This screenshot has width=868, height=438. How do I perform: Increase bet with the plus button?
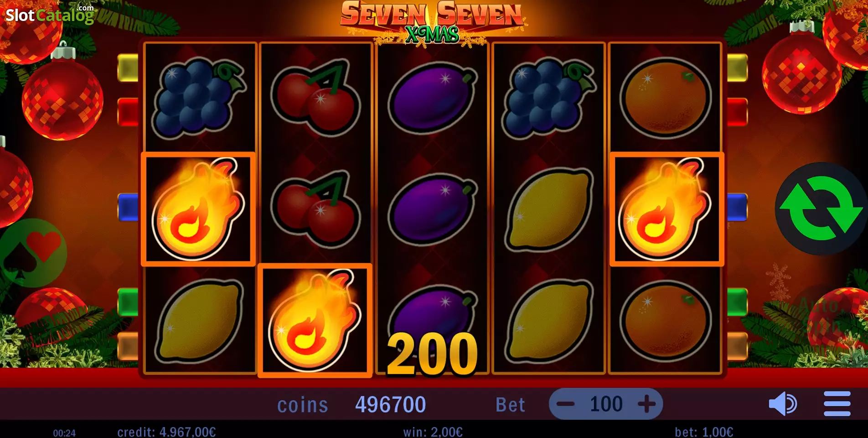(x=646, y=404)
